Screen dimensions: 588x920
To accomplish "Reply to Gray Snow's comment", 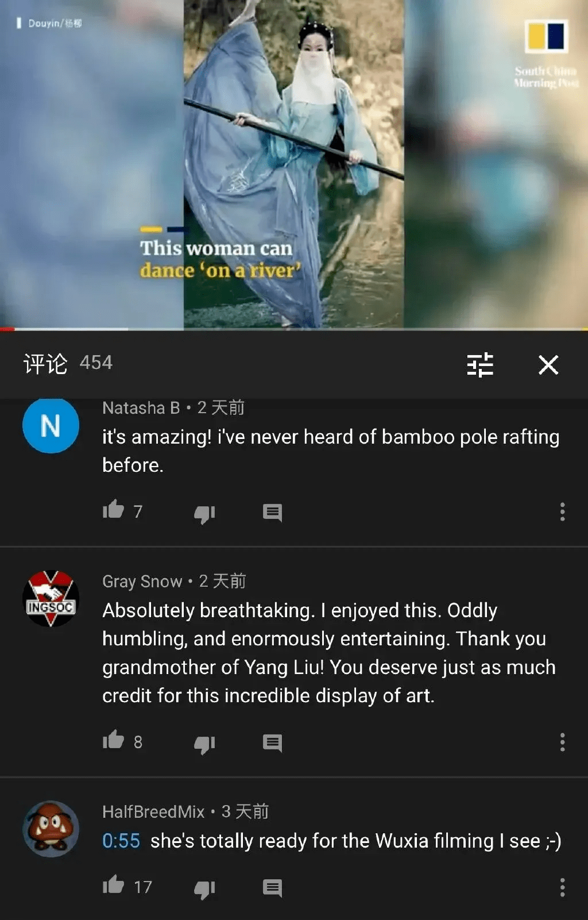I will (x=272, y=743).
